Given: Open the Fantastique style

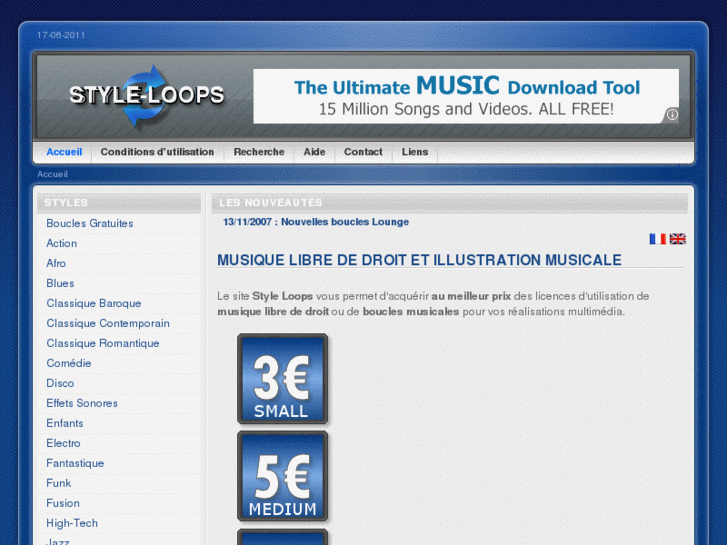Looking at the screenshot, I should pyautogui.click(x=75, y=463).
